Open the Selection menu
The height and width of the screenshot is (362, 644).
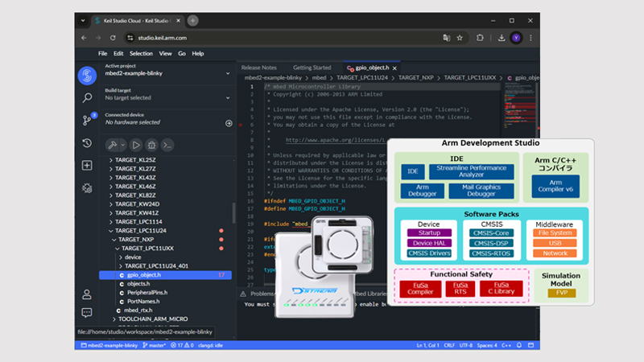(141, 54)
